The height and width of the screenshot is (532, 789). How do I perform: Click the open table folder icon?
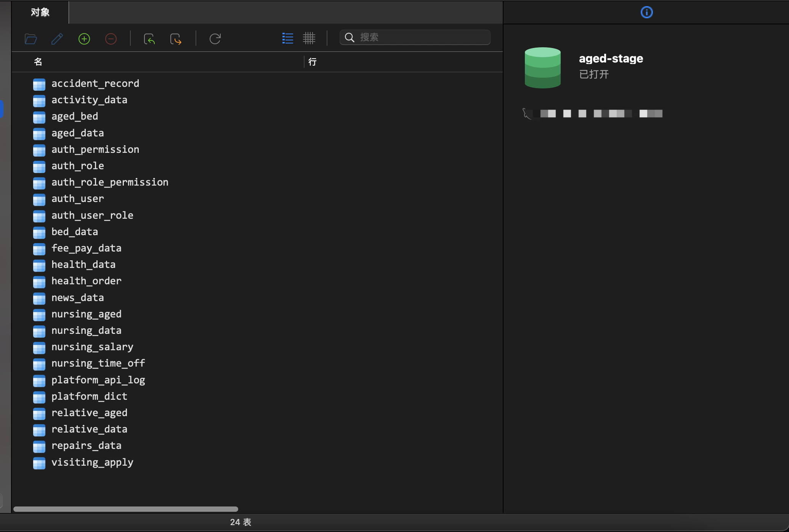click(30, 38)
